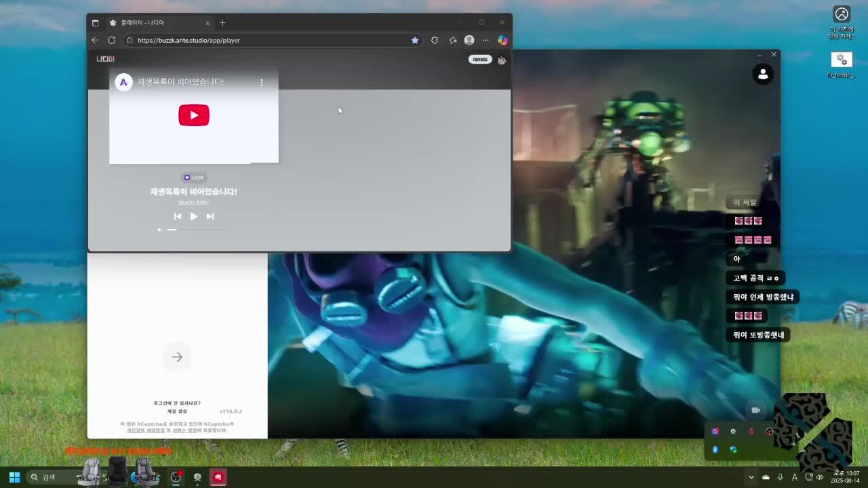This screenshot has height=488, width=868.
Task: Mute using the player speaker icon
Action: 160,230
